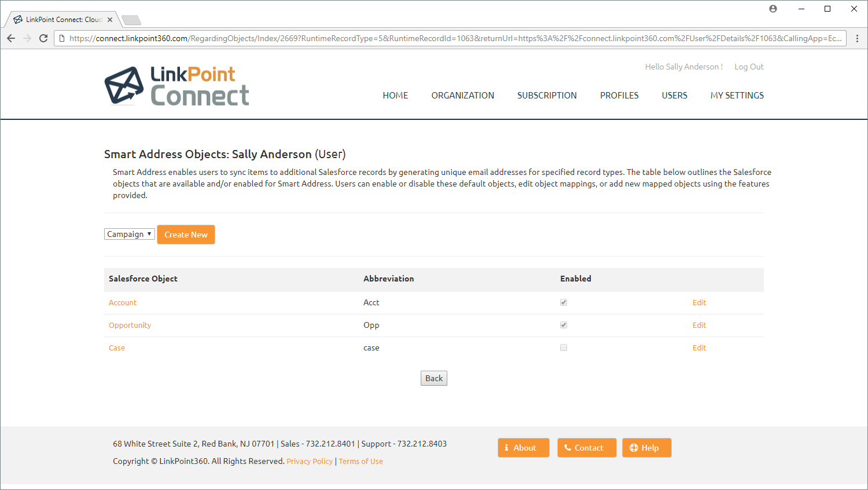Open Chrome's three-dot menu
Image resolution: width=868 pixels, height=490 pixels.
857,38
